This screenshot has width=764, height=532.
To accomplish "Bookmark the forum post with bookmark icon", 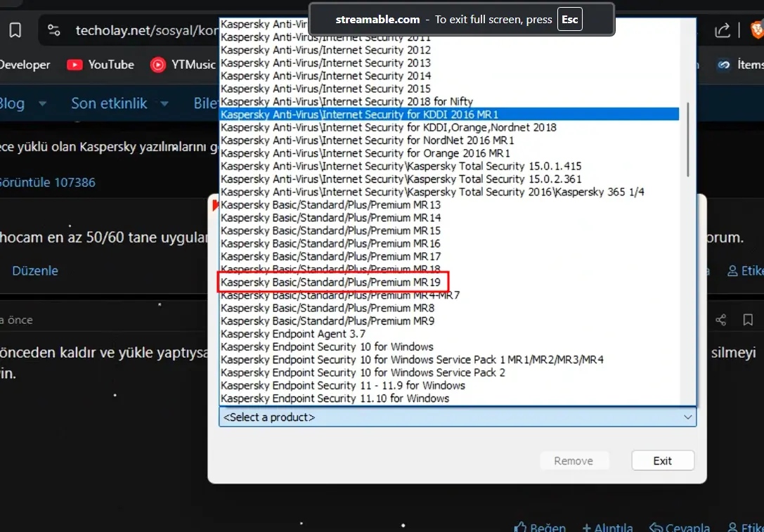I will coord(748,320).
